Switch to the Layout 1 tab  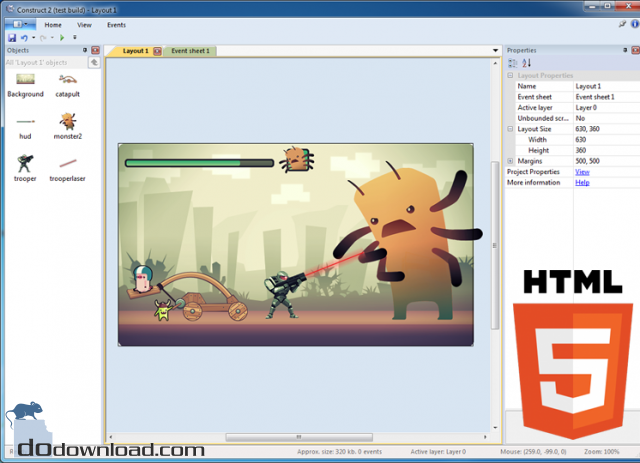136,51
